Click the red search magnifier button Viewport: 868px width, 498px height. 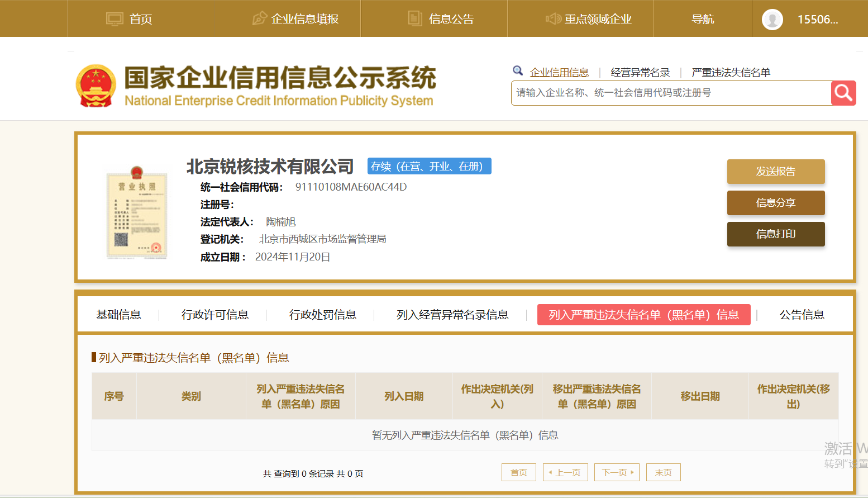843,93
